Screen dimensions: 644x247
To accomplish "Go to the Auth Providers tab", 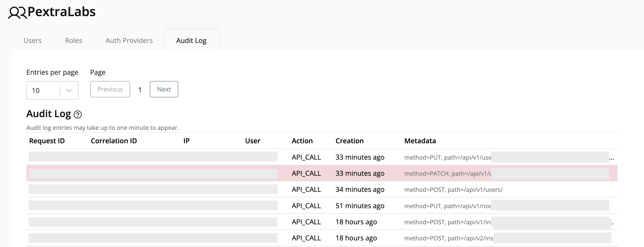I will coord(129,41).
